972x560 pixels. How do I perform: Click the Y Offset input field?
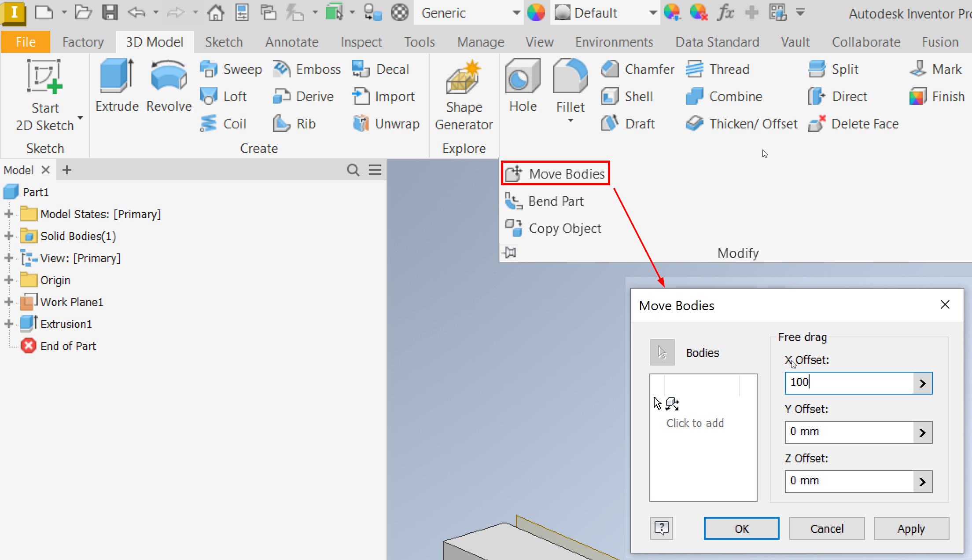click(849, 432)
